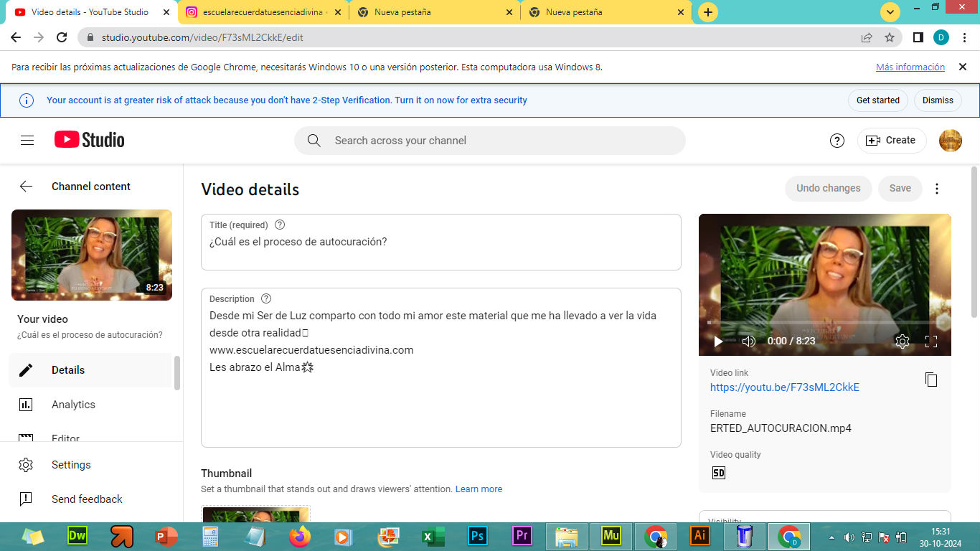Click the three-dot options next to Save
The height and width of the screenshot is (551, 980).
tap(936, 189)
